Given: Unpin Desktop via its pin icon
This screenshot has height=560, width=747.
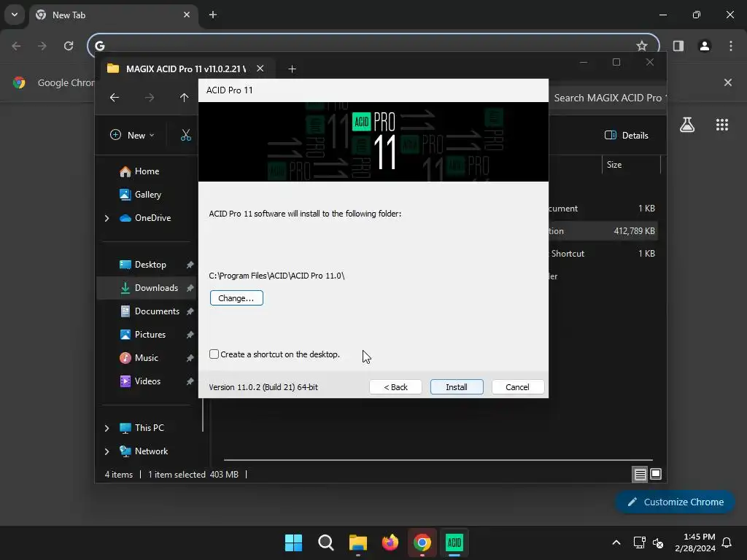Looking at the screenshot, I should click(x=190, y=265).
